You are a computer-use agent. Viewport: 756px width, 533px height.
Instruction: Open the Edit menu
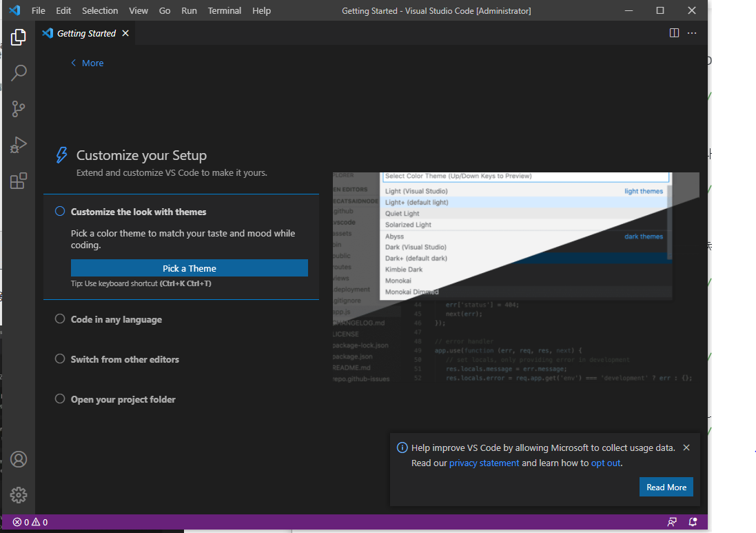click(63, 10)
